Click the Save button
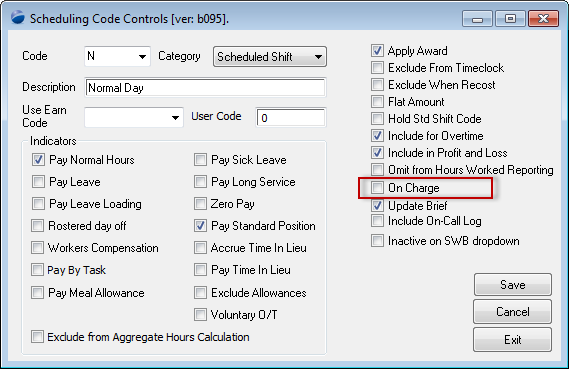This screenshot has width=569, height=369. 512,285
